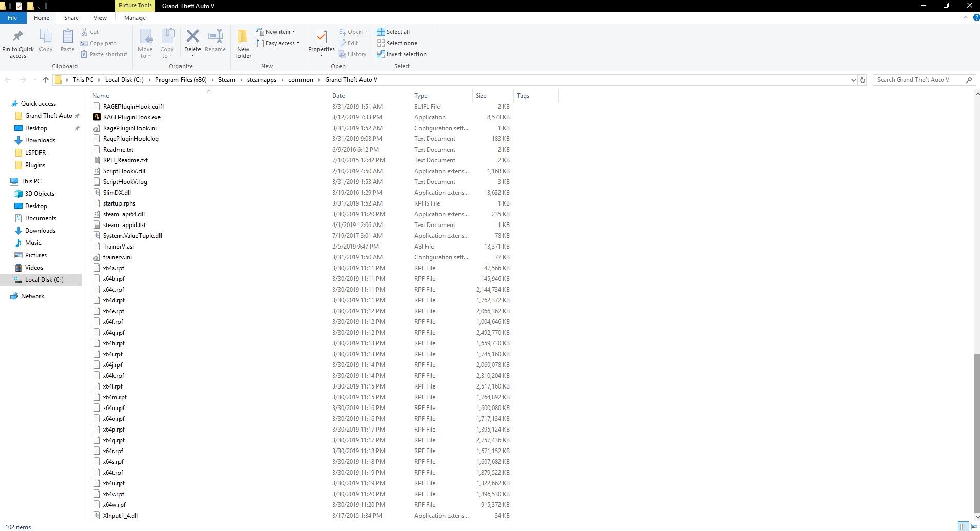Screen dimensions: 980x531
Task: Open the Help question mark icon
Action: tap(976, 17)
